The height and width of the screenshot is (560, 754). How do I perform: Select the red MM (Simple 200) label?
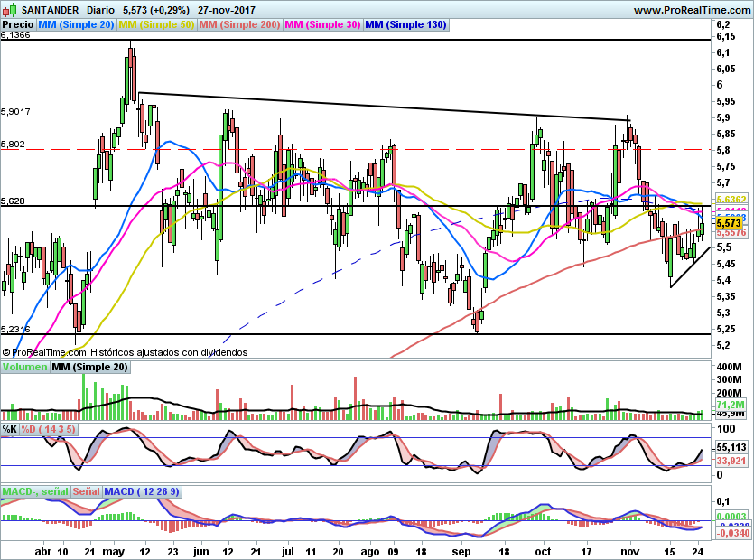(x=239, y=24)
